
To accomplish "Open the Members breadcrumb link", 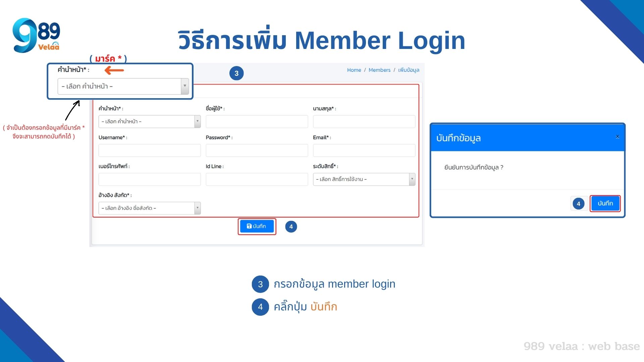I will pos(379,70).
